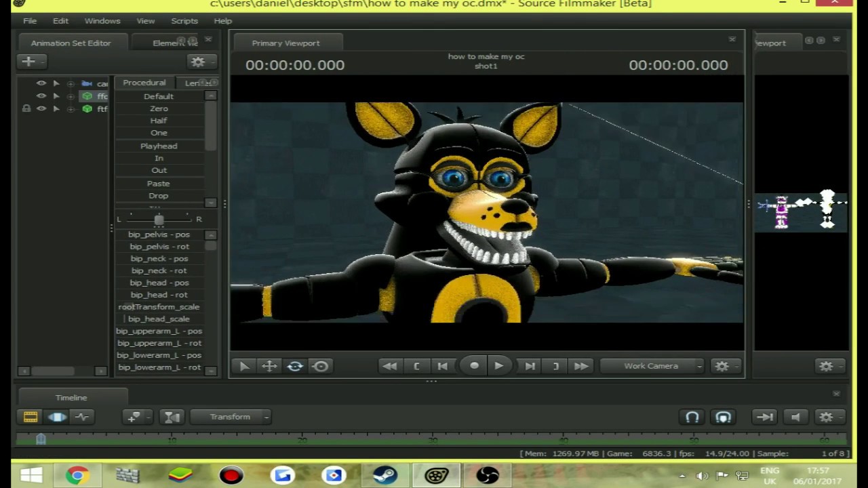
Task: Open the dropdown arrow beside the bookmark icon
Action: point(149,417)
